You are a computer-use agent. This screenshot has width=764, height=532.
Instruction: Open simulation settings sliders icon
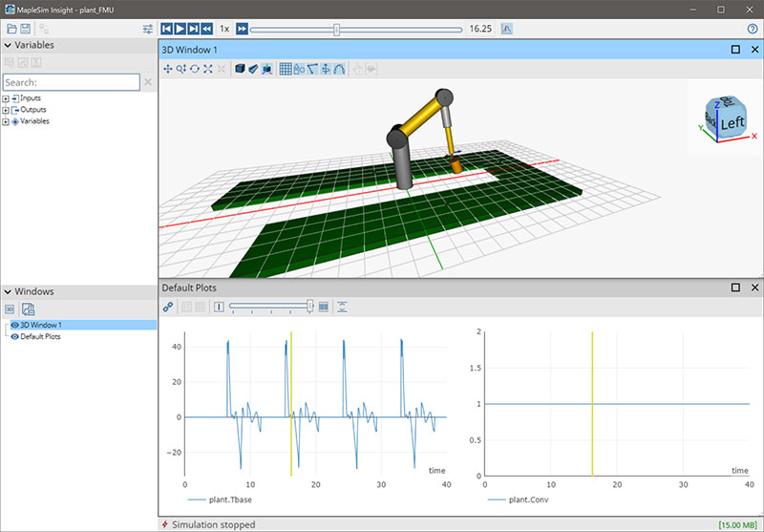tap(147, 30)
